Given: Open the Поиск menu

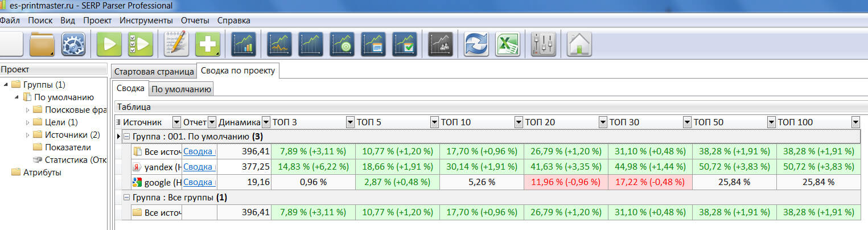Looking at the screenshot, I should point(40,20).
